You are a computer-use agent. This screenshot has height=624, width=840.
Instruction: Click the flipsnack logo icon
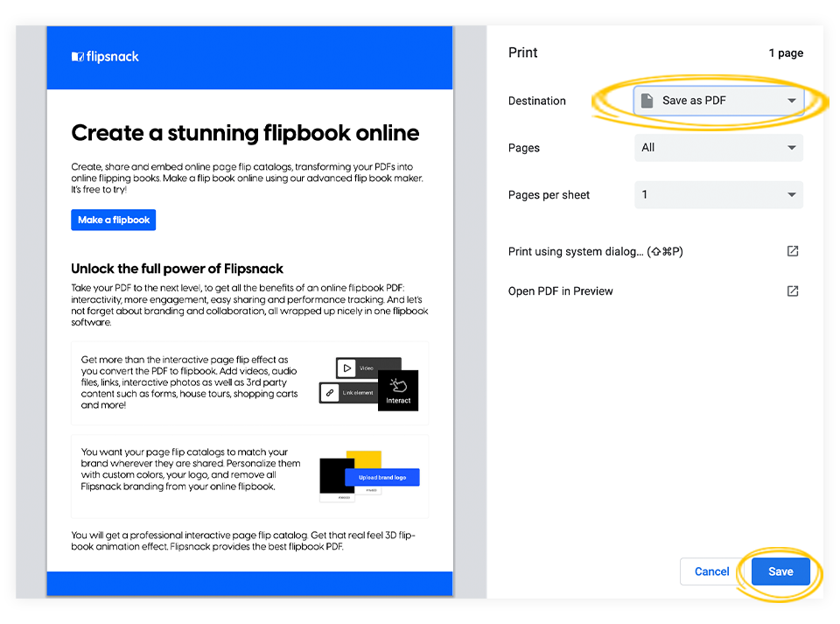click(x=77, y=56)
